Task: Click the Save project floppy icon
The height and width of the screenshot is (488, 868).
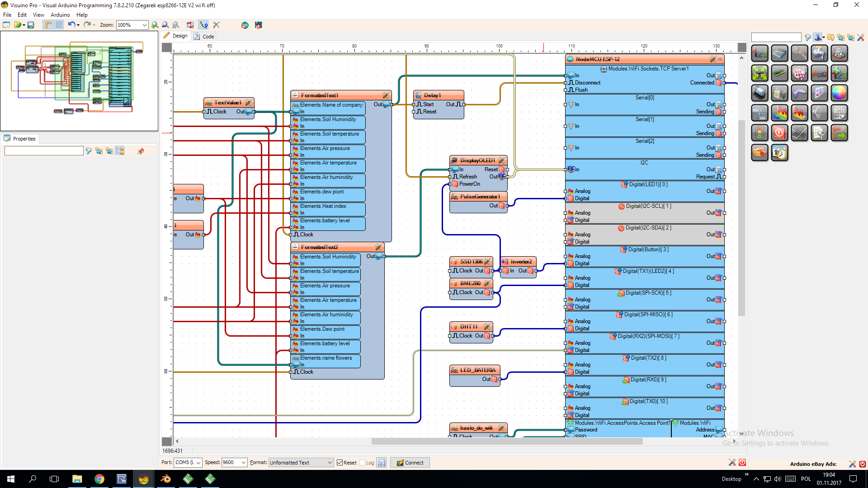Action: pyautogui.click(x=31, y=25)
